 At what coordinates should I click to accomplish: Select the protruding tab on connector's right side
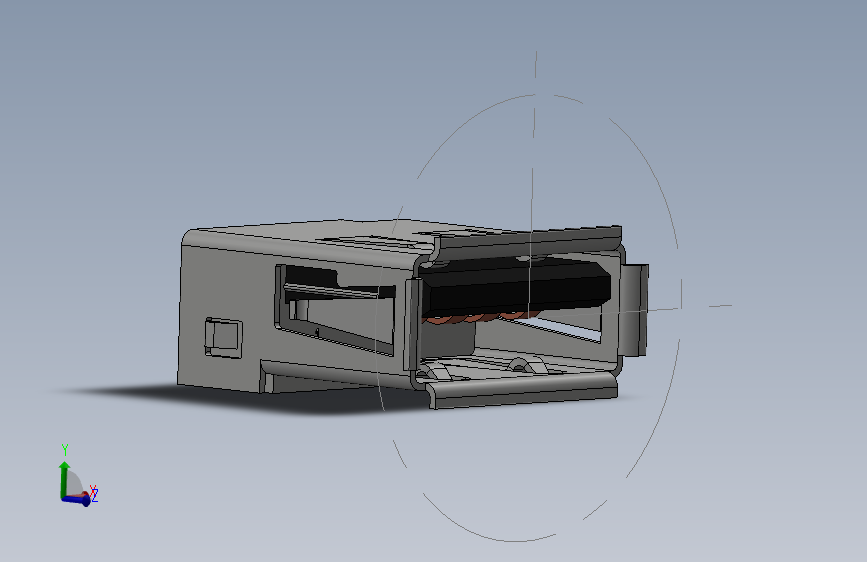[x=634, y=310]
